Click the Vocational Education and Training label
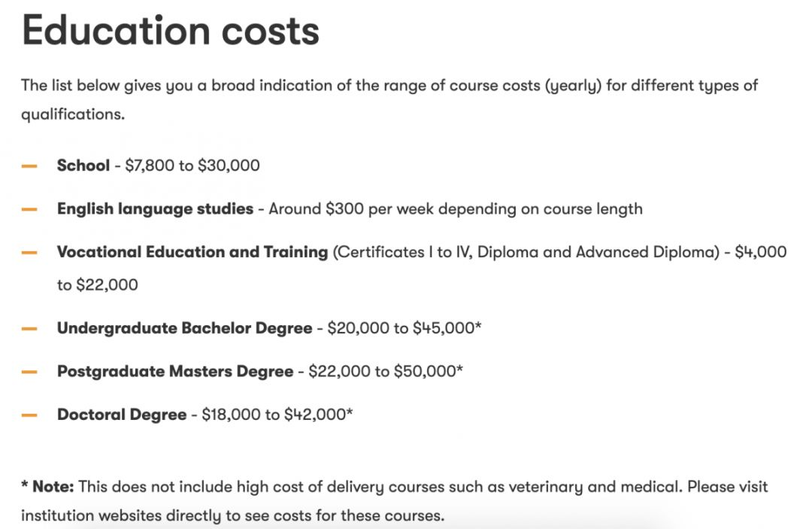Image resolution: width=812 pixels, height=529 pixels. click(x=192, y=253)
